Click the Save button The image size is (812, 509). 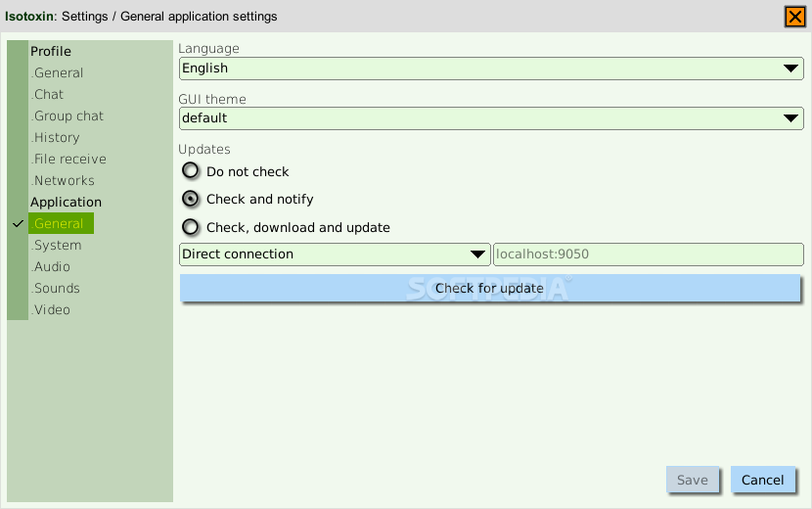pyautogui.click(x=693, y=480)
